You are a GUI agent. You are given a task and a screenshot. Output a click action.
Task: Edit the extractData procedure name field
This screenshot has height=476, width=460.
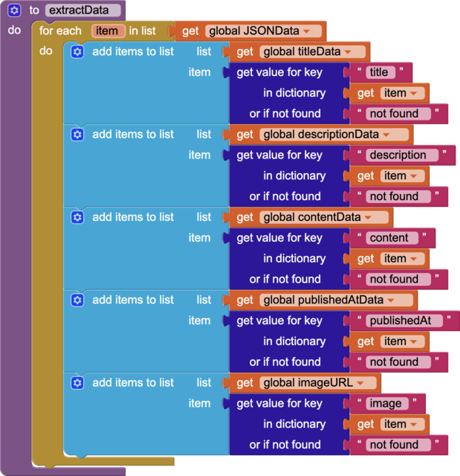(82, 10)
